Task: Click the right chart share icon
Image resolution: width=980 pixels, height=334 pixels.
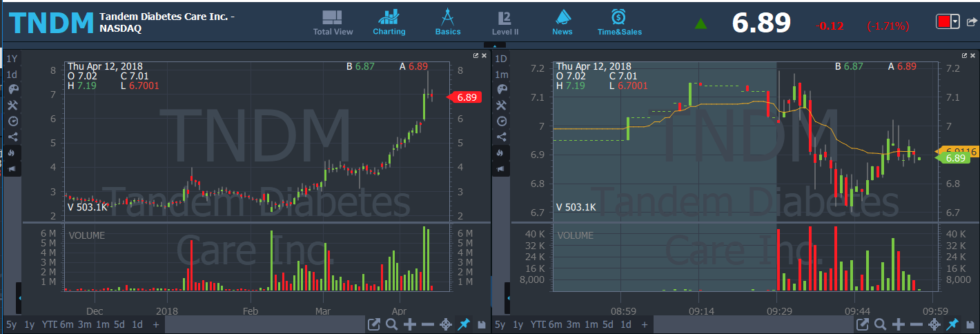Action: click(502, 137)
